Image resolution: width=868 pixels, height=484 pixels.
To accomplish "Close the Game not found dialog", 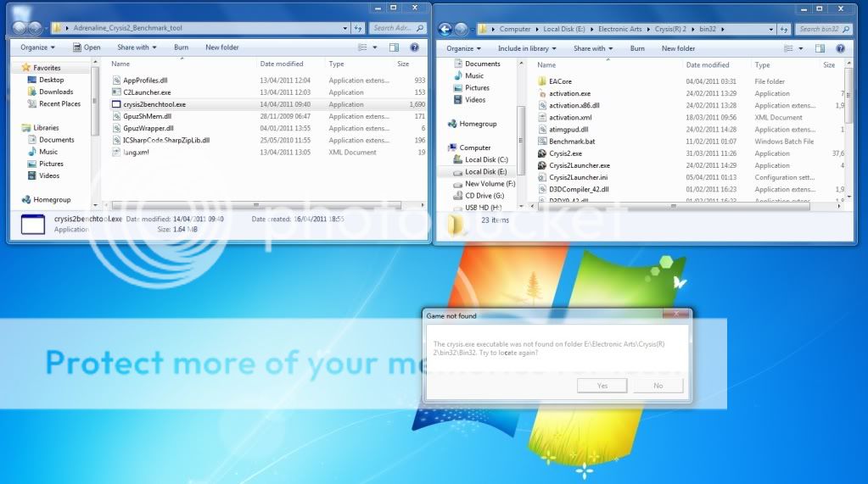I will [x=676, y=314].
